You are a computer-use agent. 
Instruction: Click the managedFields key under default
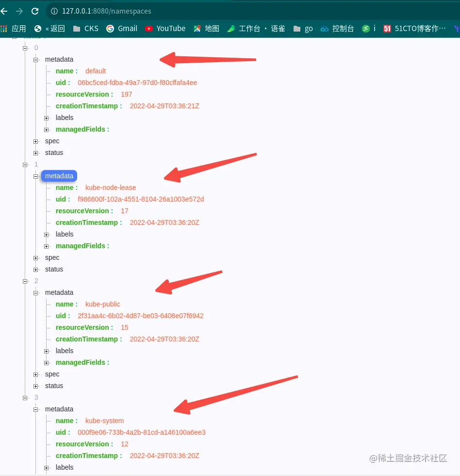coord(82,129)
